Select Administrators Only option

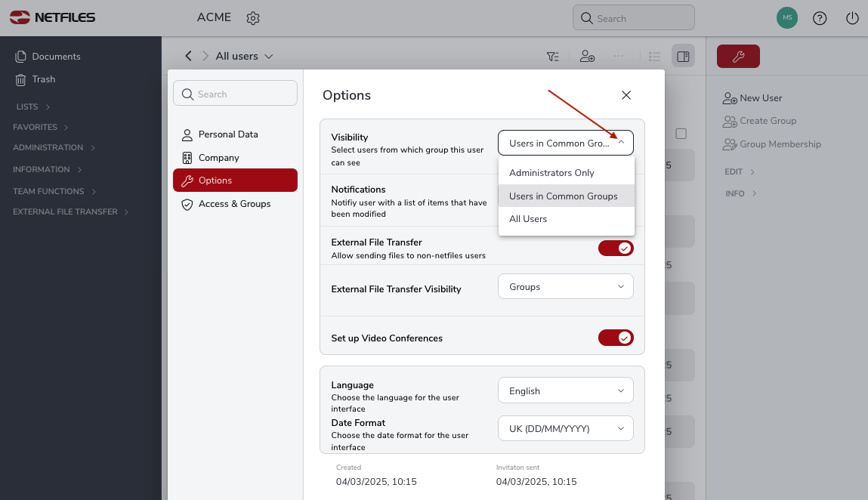coord(567,173)
